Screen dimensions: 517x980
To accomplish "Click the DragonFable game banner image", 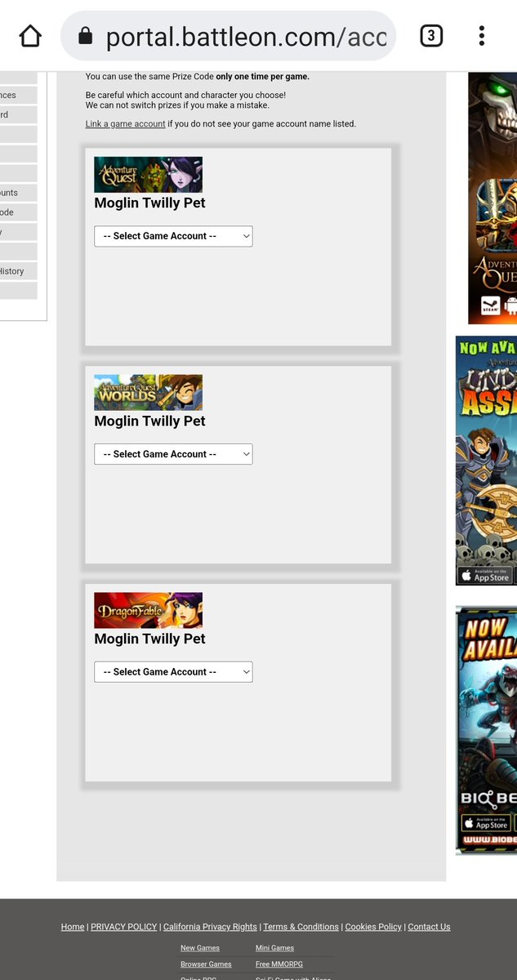I will click(148, 610).
